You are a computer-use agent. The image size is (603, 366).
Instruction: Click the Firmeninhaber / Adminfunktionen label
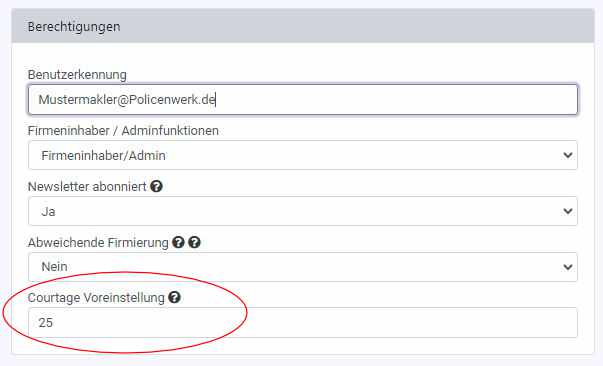pos(123,131)
